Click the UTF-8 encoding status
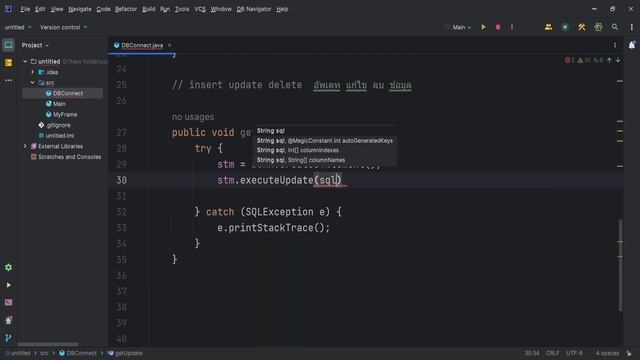The width and height of the screenshot is (640, 360). point(574,353)
